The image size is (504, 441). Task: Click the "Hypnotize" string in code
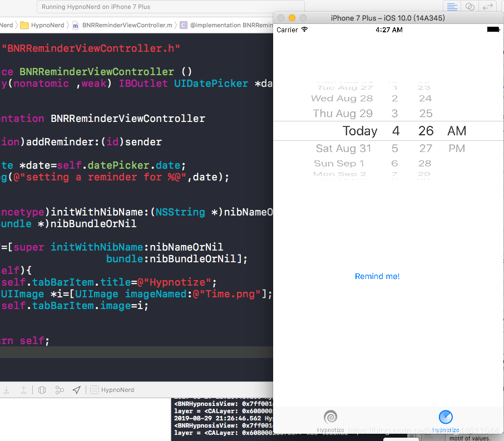[174, 282]
